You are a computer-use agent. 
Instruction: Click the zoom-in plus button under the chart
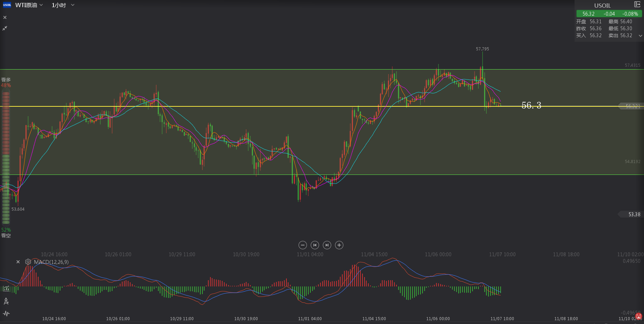click(x=339, y=245)
